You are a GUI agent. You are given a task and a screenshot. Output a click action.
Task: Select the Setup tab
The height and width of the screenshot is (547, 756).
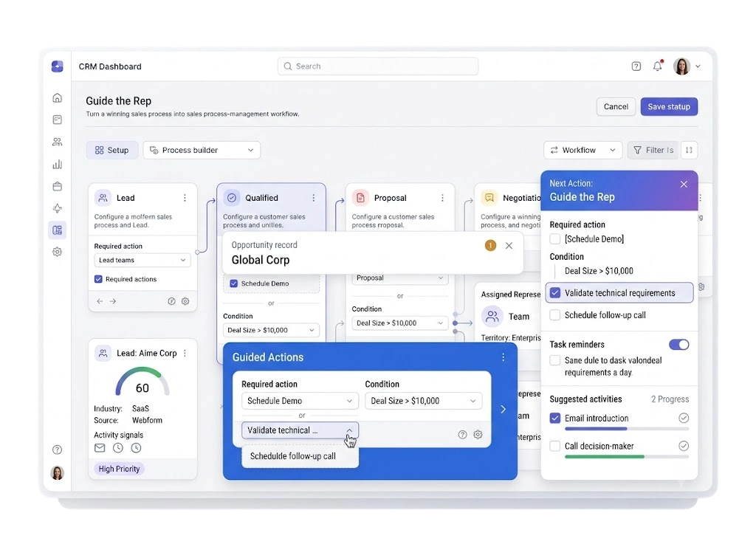(x=112, y=150)
